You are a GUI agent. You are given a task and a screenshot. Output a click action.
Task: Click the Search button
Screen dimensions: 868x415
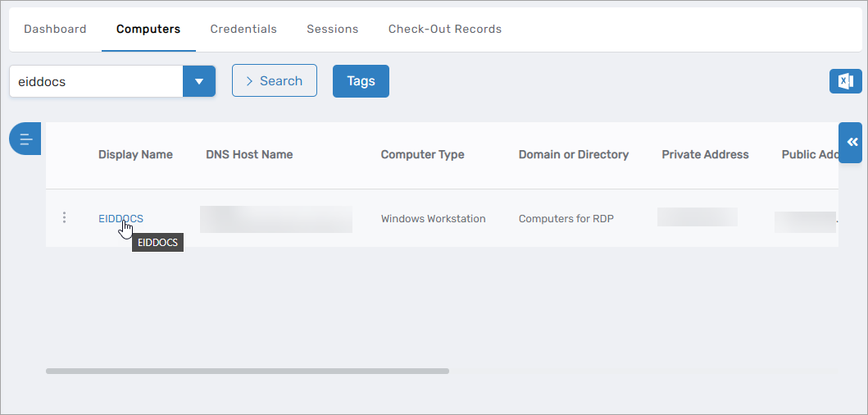[x=275, y=81]
